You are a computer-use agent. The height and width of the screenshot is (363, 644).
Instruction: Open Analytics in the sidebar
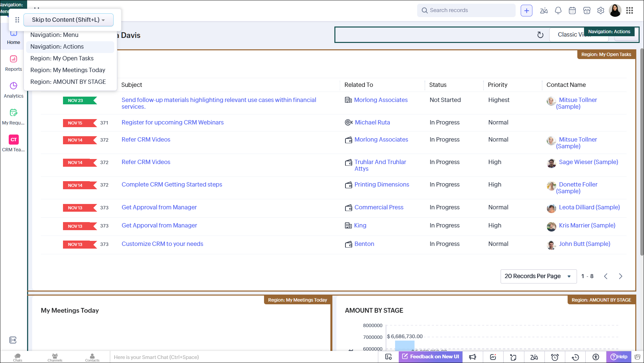[x=13, y=90]
